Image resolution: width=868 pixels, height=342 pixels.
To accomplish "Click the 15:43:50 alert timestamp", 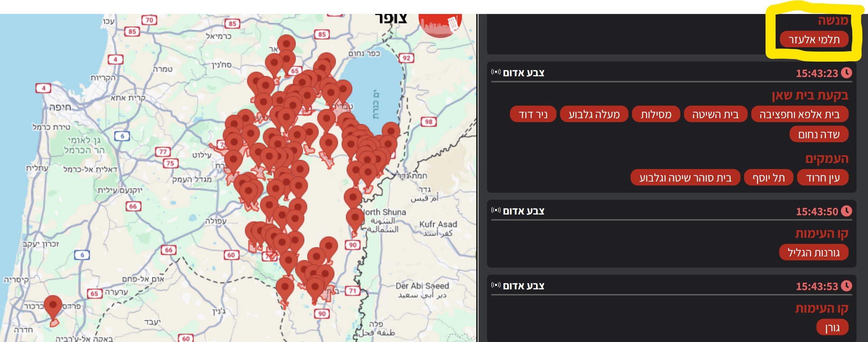I will point(817,212).
